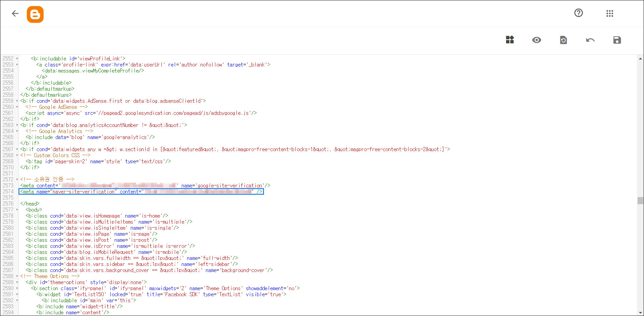Click the naver-site-verification meta line
Screen dimensions: 644x316
[141, 191]
